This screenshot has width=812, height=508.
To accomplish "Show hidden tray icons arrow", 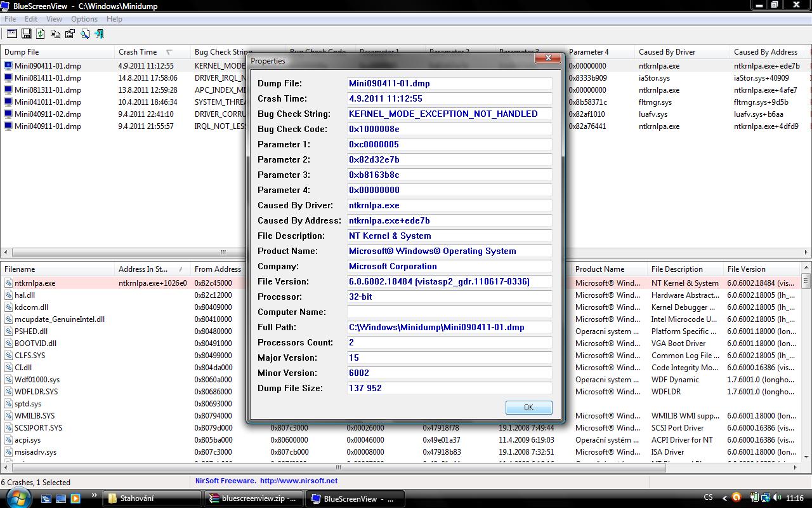I will point(724,498).
